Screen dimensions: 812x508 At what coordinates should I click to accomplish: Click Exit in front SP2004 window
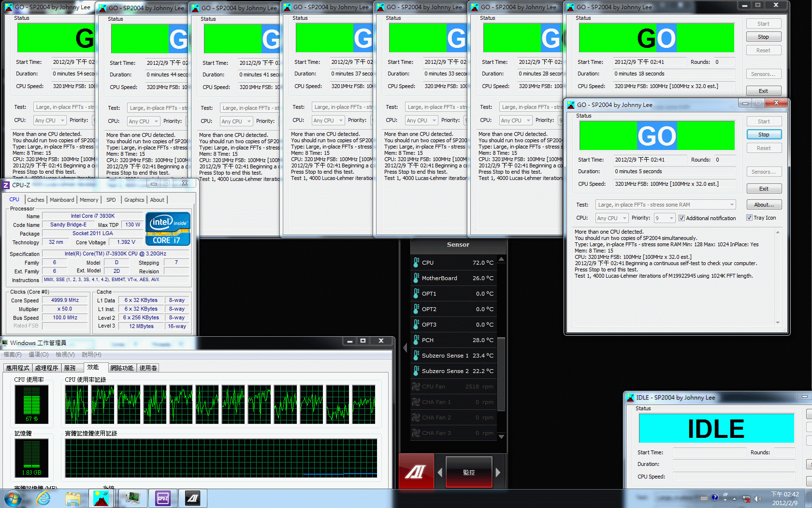click(764, 189)
